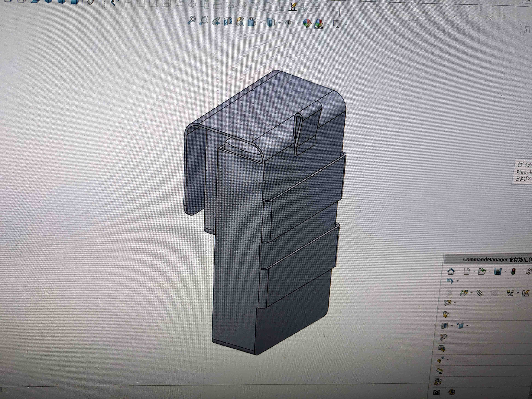Viewport: 532px width, 399px height.
Task: Click the cylinder with hammer icon
Action: click(445, 326)
